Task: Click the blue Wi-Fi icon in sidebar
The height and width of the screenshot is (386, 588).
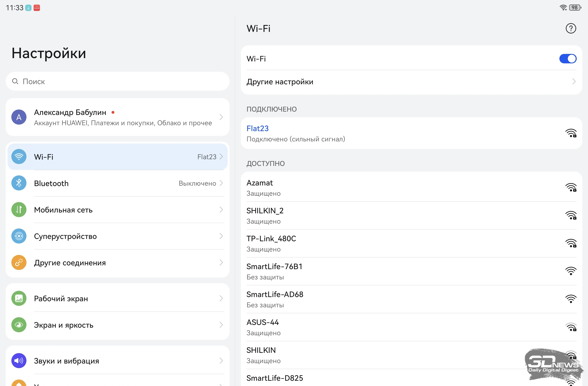Action: 19,157
